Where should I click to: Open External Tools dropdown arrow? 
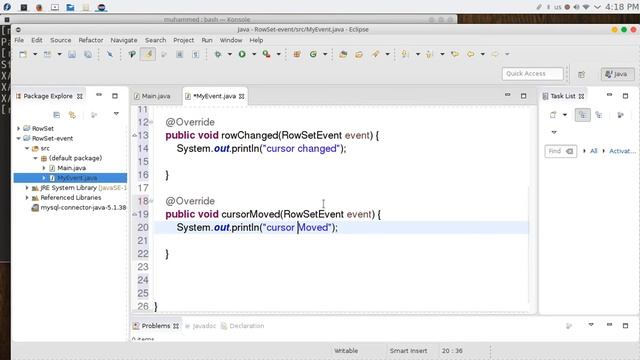(278, 54)
